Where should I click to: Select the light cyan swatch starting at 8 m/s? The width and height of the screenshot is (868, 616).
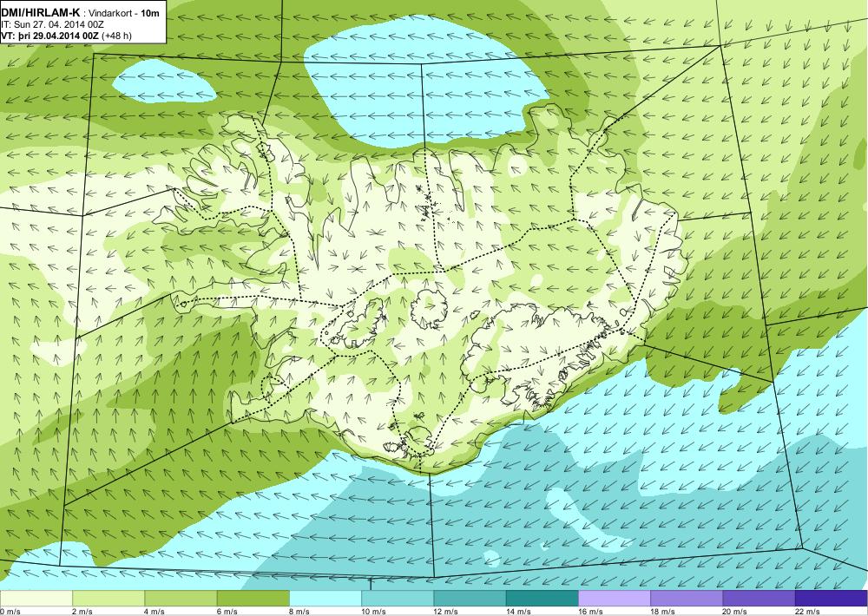tap(325, 599)
